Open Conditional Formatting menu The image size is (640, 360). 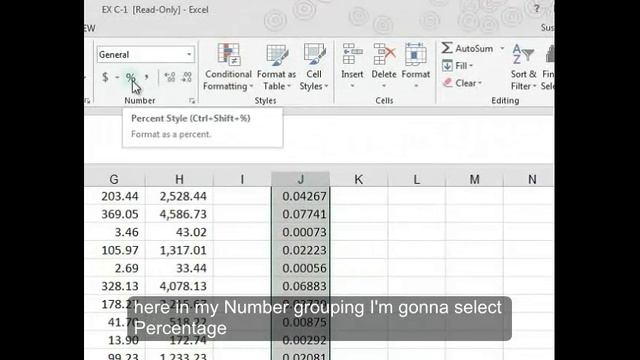click(228, 67)
